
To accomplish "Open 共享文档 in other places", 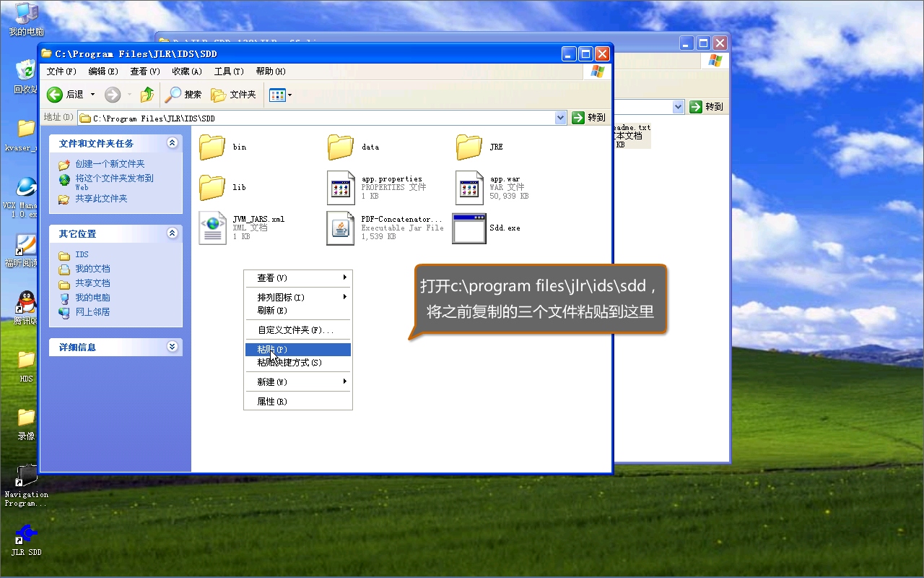I will [92, 283].
